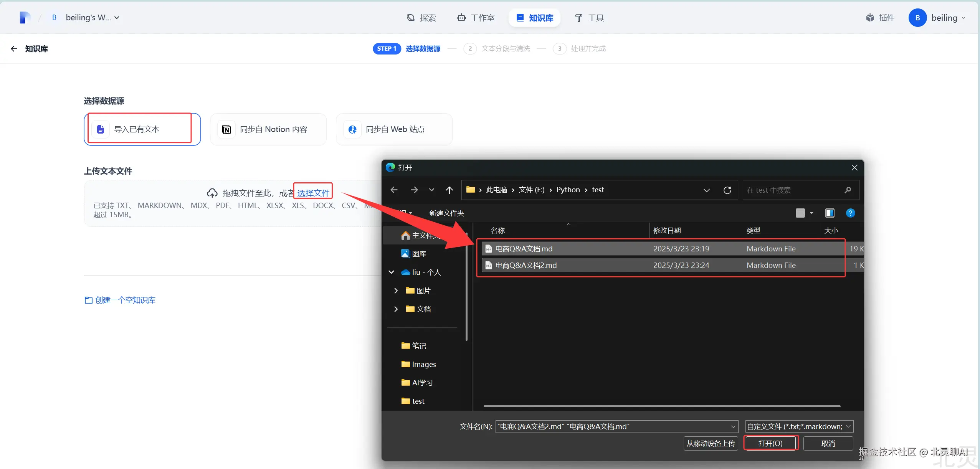Click the horizontal scrollbar in file list

[662, 406]
